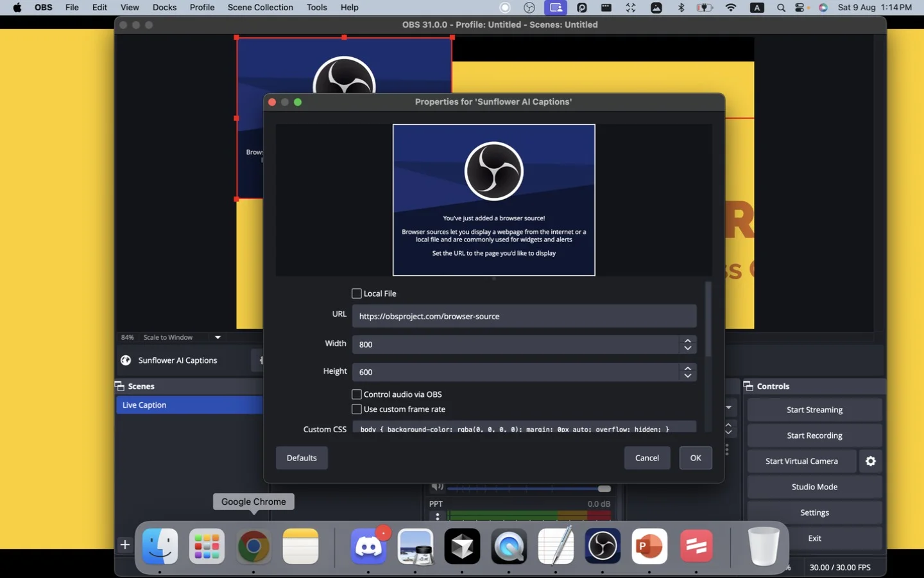This screenshot has width=924, height=578.
Task: Select the Live Caption scene
Action: 189,405
